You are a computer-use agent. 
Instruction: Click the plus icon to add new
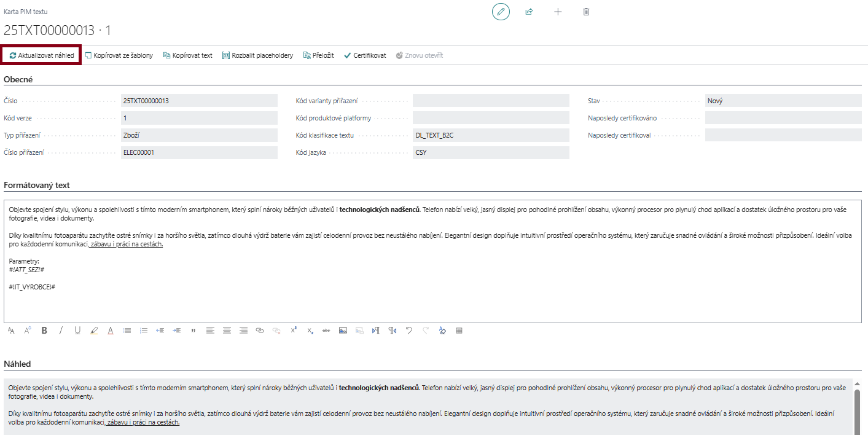pyautogui.click(x=558, y=12)
